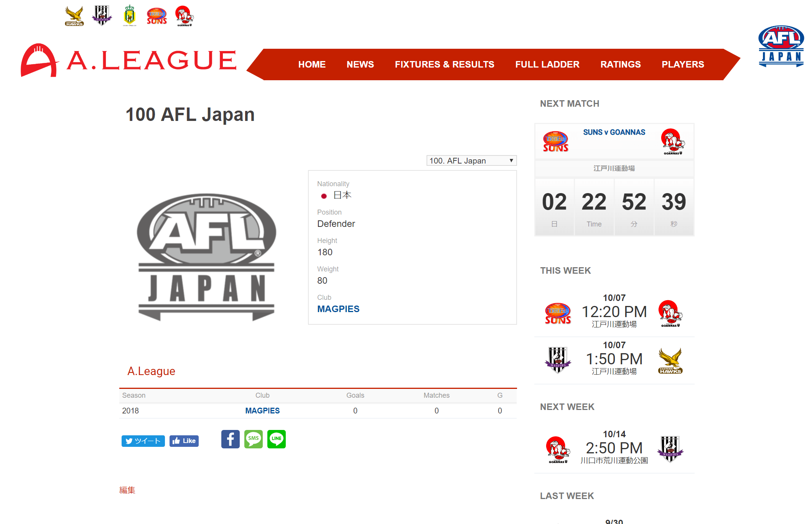The height and width of the screenshot is (524, 812).
Task: Click the 日本 nationality value
Action: click(x=342, y=195)
